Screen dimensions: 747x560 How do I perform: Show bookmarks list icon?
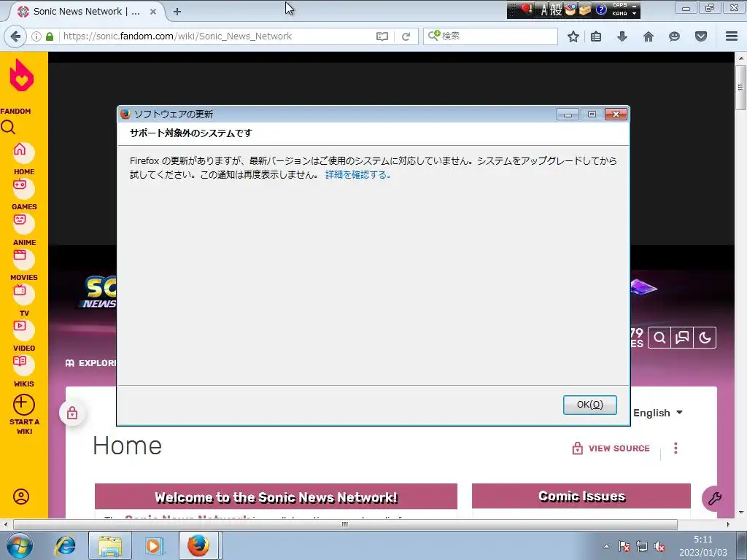[596, 36]
